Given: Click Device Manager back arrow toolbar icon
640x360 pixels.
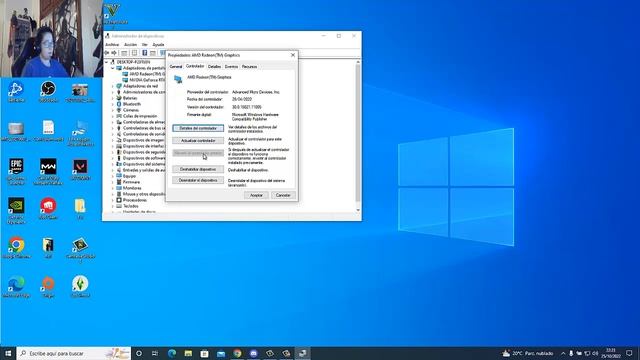Looking at the screenshot, I should 107,53.
